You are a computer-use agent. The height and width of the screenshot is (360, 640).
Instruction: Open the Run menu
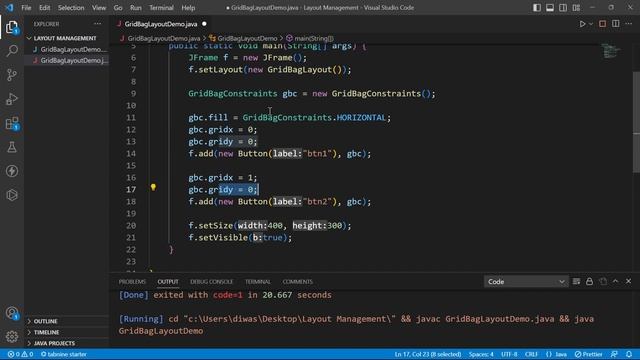pos(136,8)
